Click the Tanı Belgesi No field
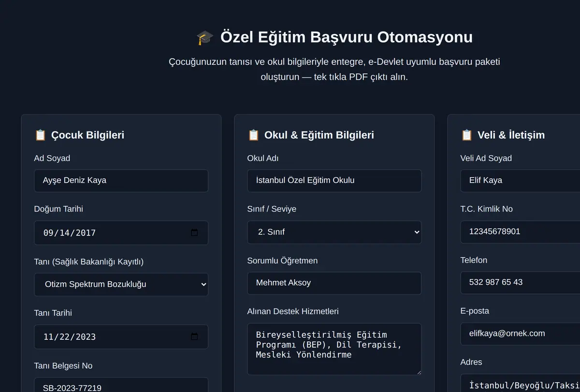The width and height of the screenshot is (580, 392). tap(121, 385)
